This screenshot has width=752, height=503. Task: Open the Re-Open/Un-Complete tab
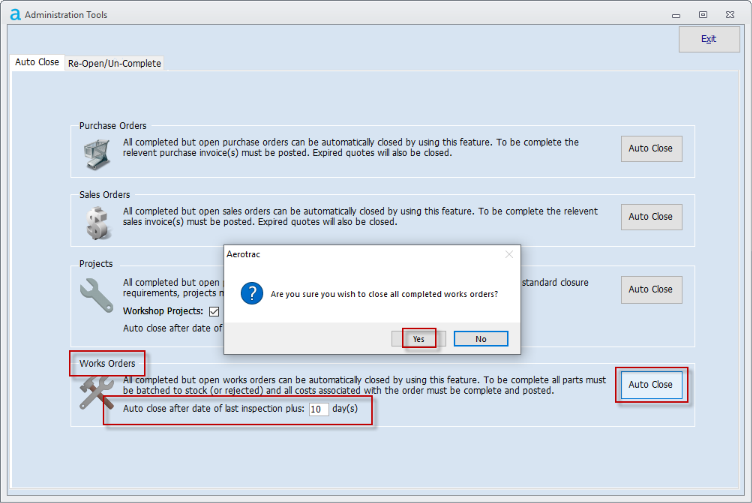(x=114, y=63)
